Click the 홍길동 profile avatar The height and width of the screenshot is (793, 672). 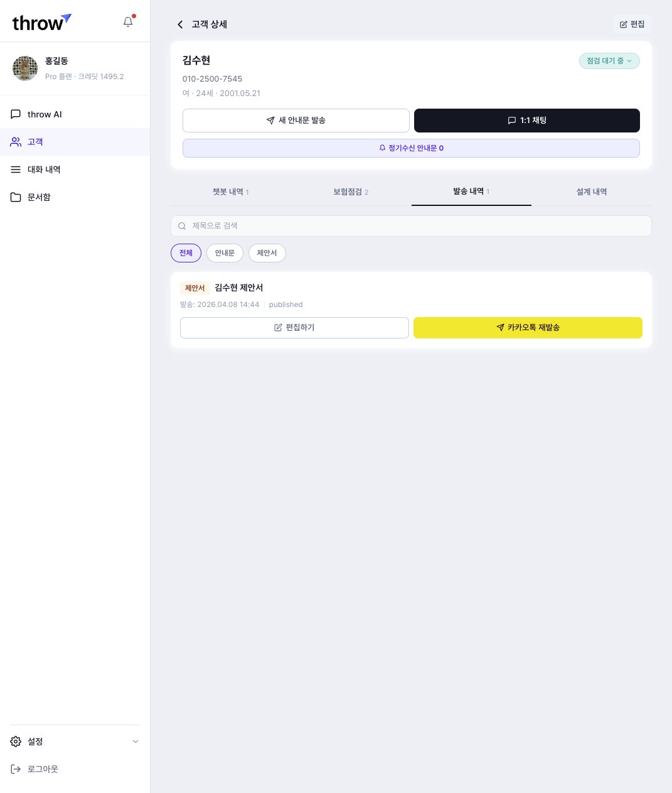(25, 68)
